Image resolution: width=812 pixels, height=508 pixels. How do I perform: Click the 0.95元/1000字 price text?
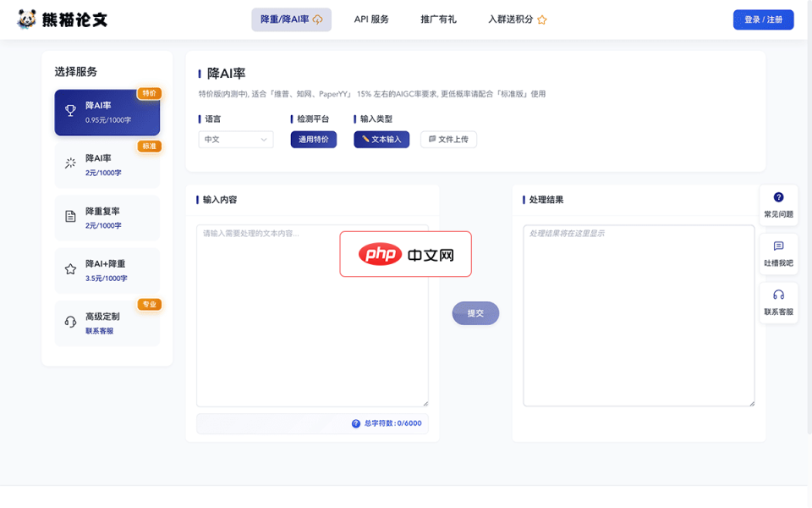pyautogui.click(x=108, y=119)
